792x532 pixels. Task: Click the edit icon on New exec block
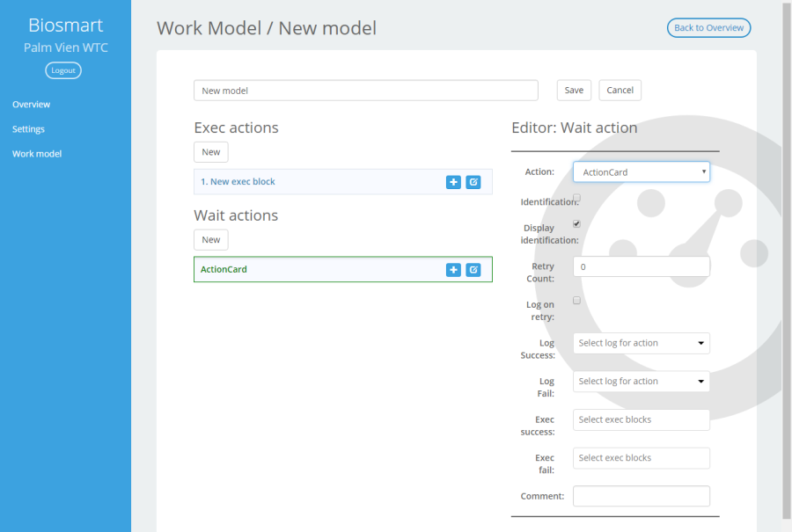pos(473,182)
